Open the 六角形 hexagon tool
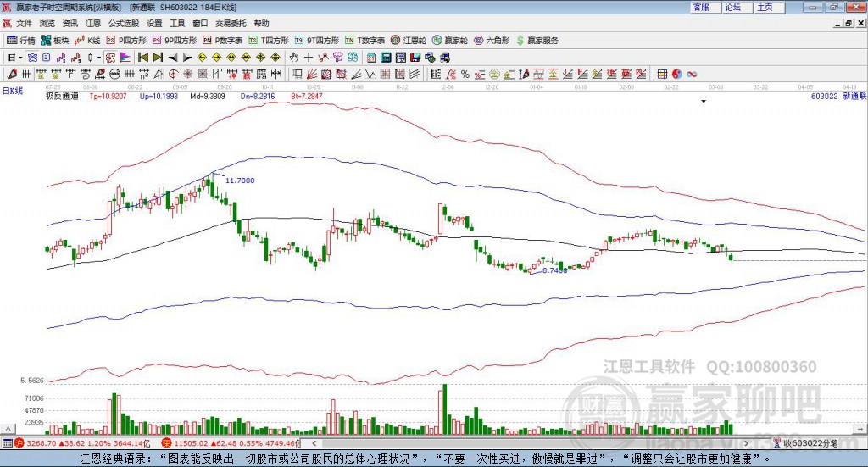The image size is (868, 467). coord(492,41)
